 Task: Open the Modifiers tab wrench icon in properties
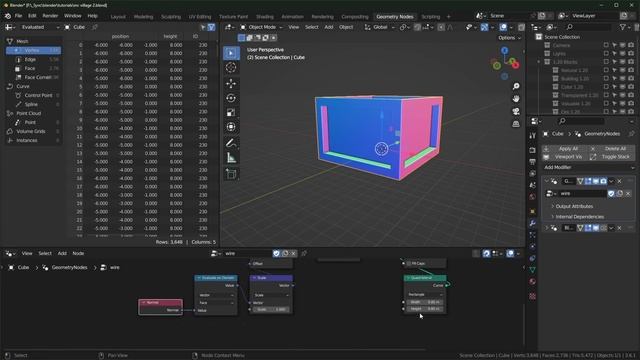click(532, 223)
